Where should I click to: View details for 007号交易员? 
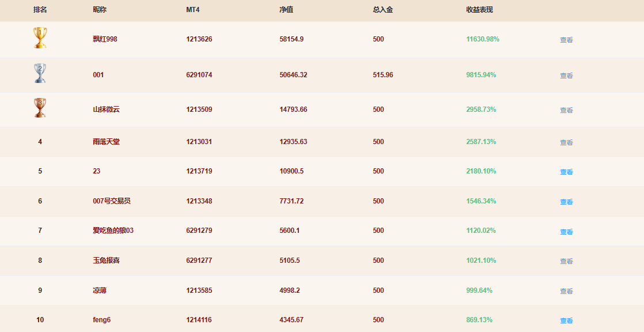click(566, 202)
